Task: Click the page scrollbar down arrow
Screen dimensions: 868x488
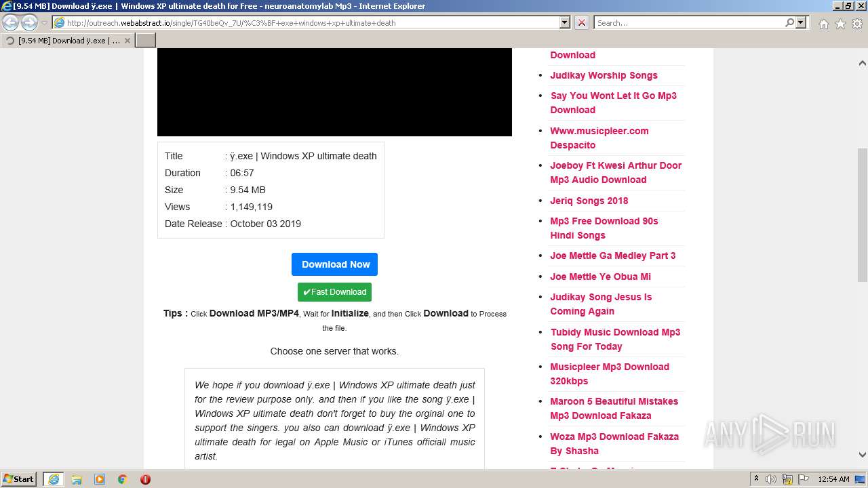Action: coord(862,455)
